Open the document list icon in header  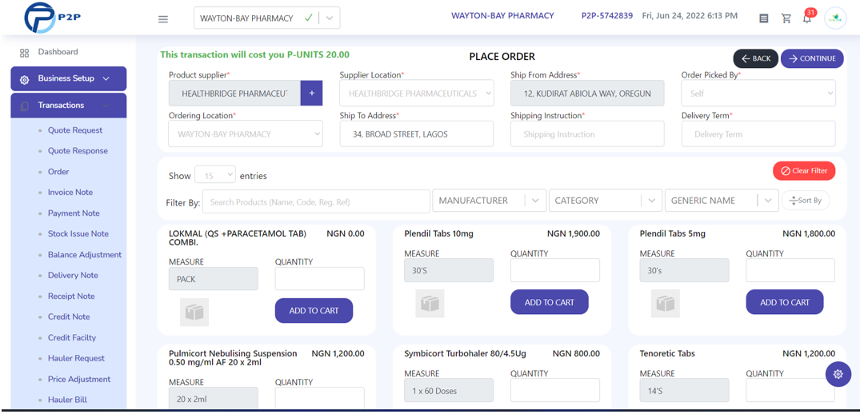pyautogui.click(x=764, y=18)
